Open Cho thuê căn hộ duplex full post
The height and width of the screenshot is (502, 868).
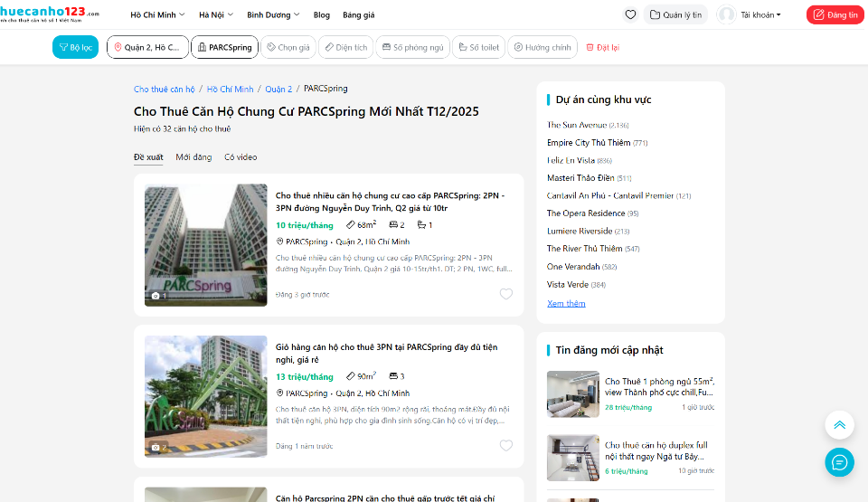656,450
